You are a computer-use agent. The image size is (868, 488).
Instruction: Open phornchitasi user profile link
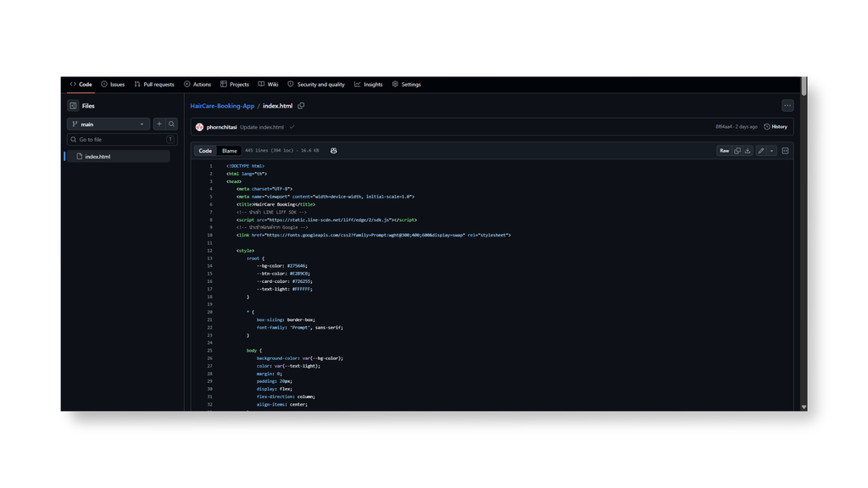tap(221, 127)
